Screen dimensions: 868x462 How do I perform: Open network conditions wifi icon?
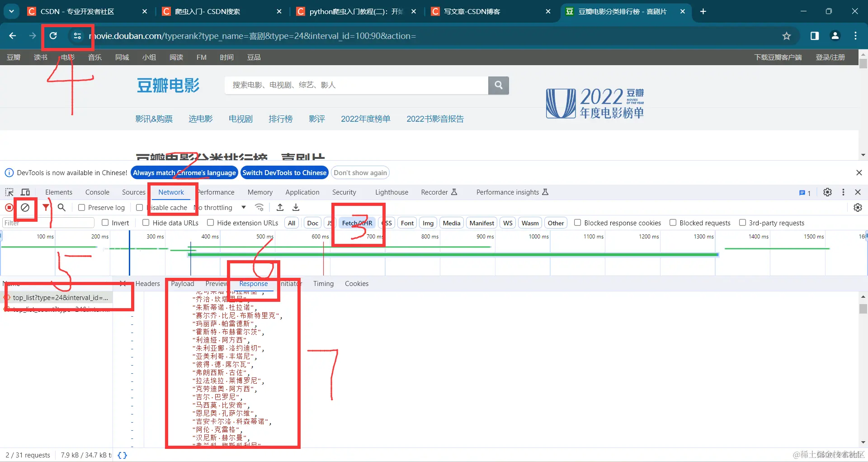click(x=259, y=207)
